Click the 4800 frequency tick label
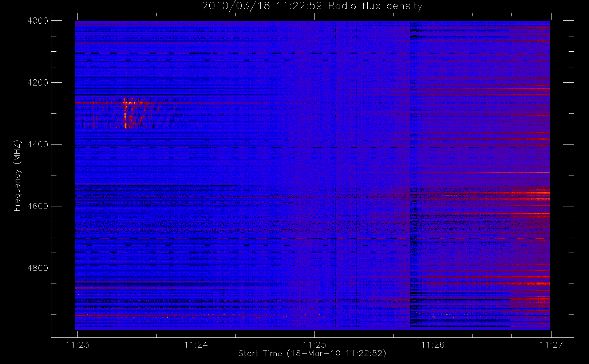Image resolution: width=589 pixels, height=364 pixels. [38, 268]
